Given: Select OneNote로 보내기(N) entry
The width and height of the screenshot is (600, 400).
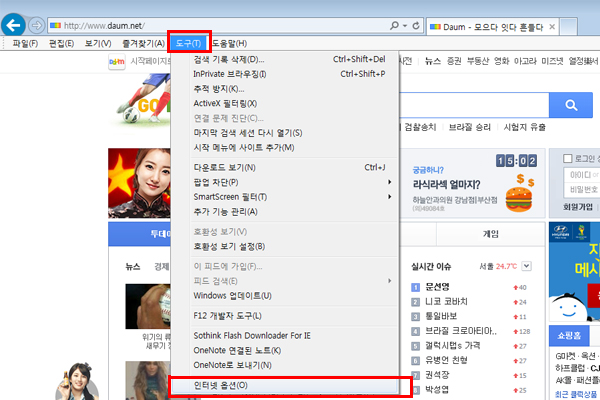Looking at the screenshot, I should 285,365.
